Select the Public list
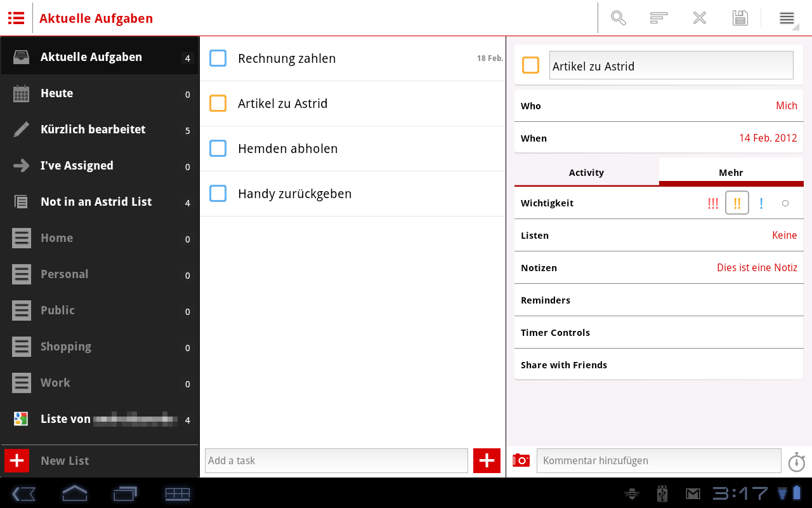This screenshot has width=812, height=508. click(x=100, y=311)
